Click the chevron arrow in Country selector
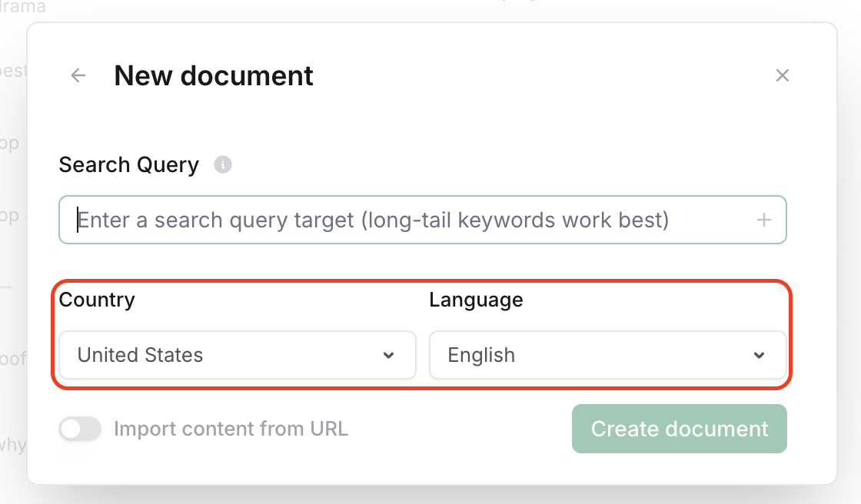The image size is (861, 504). tap(388, 355)
